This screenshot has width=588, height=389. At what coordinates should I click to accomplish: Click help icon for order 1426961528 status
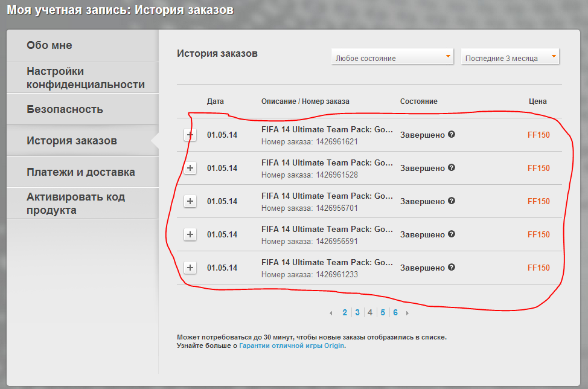click(452, 167)
